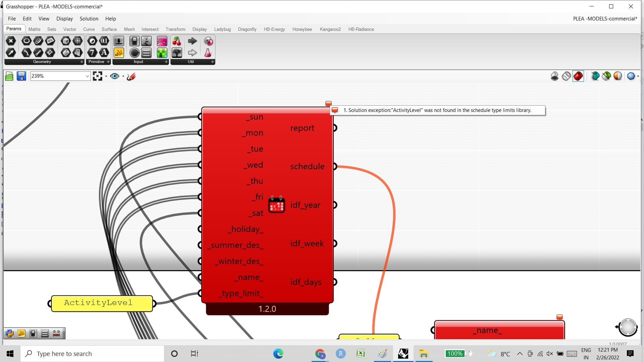Select the Control Knob input icon
Screen dimensions: 644x362
(135, 53)
